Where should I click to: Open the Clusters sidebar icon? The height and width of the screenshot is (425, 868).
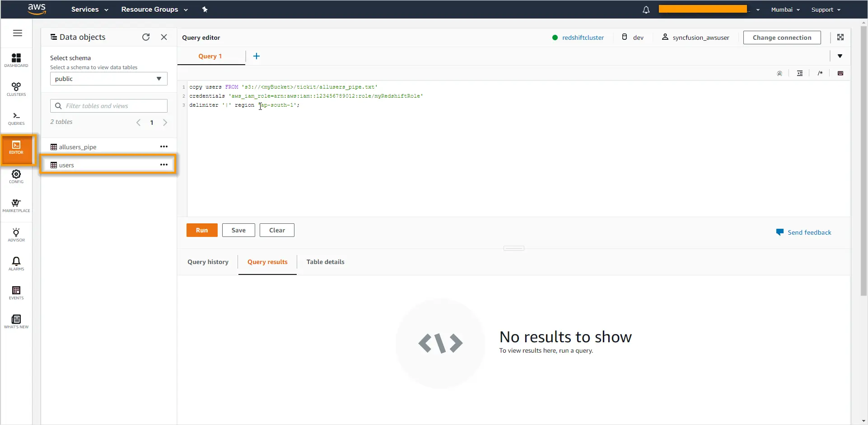tap(16, 89)
